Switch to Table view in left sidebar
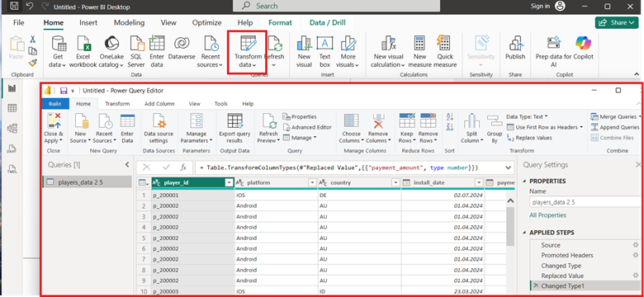Screen dimensions: 644x297 point(12,108)
